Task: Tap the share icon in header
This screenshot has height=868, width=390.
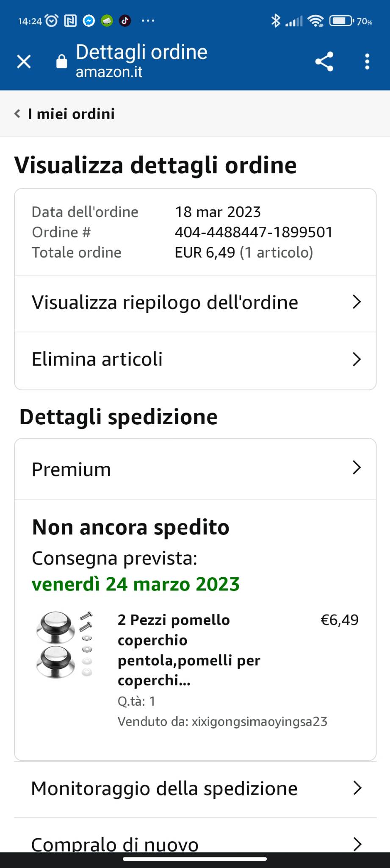Action: 324,62
